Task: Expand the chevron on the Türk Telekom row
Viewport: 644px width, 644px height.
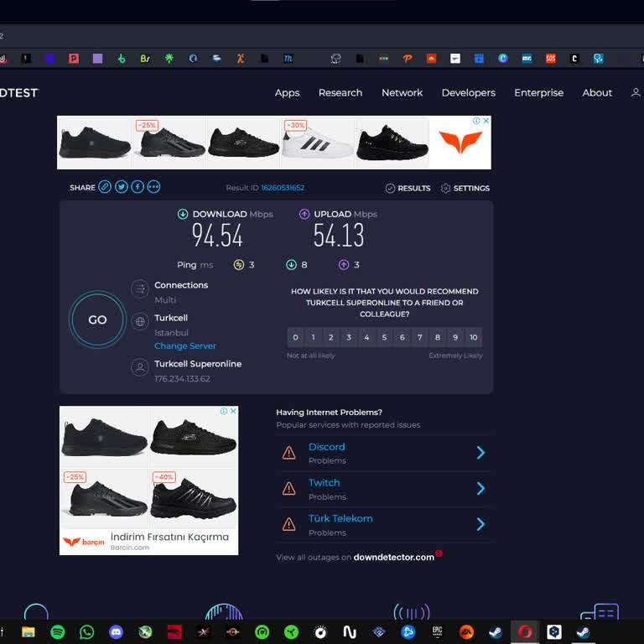Action: (x=480, y=524)
